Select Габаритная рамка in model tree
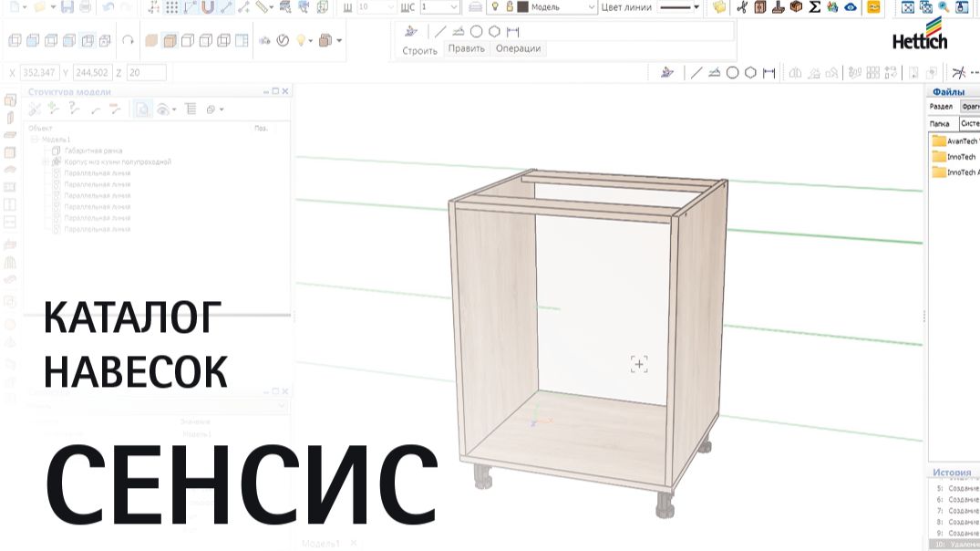 click(93, 151)
